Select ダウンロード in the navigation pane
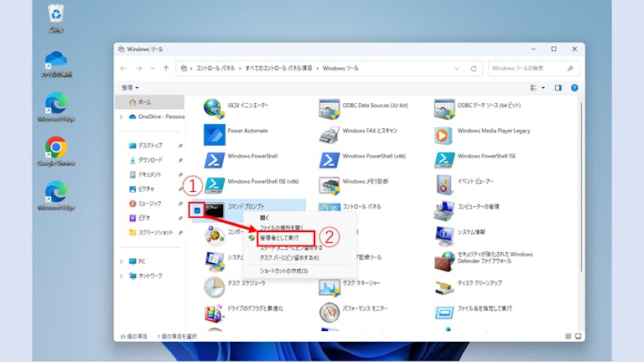The height and width of the screenshot is (362, 644). [150, 160]
